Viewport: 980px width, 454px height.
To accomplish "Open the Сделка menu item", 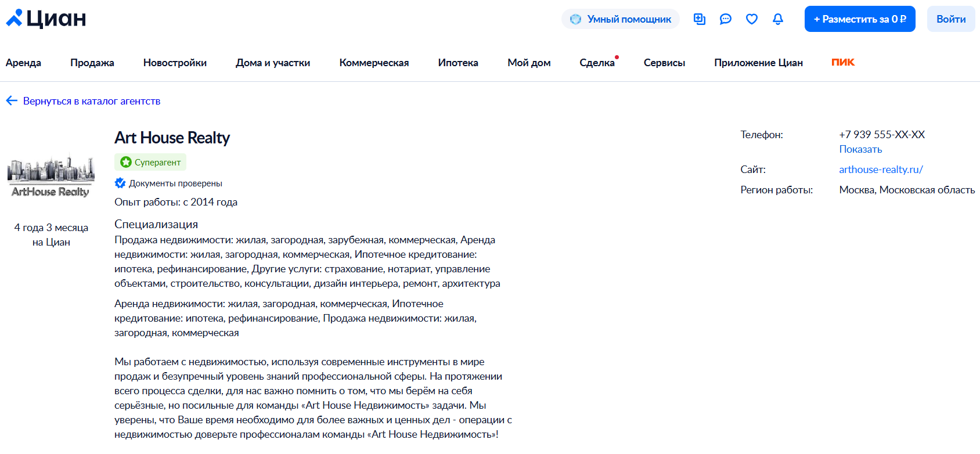I will click(x=597, y=63).
